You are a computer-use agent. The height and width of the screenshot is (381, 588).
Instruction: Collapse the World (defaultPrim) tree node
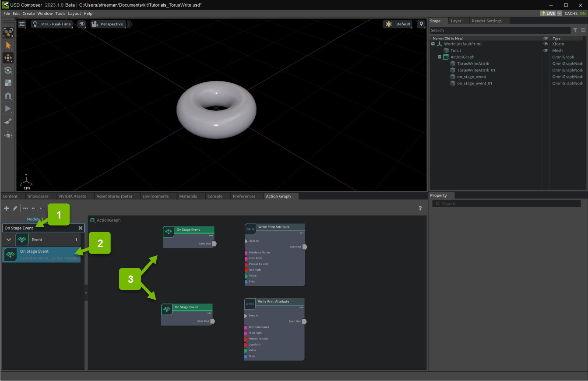tap(433, 44)
